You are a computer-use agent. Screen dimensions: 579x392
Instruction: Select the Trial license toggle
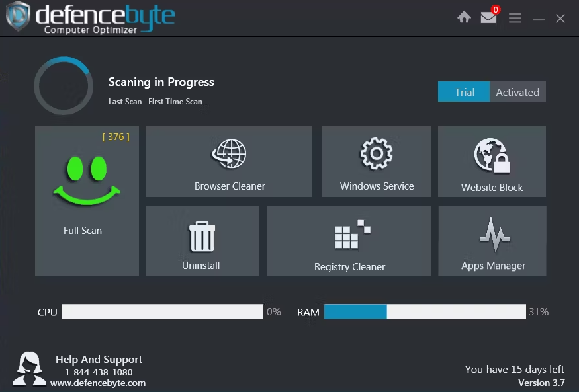464,91
